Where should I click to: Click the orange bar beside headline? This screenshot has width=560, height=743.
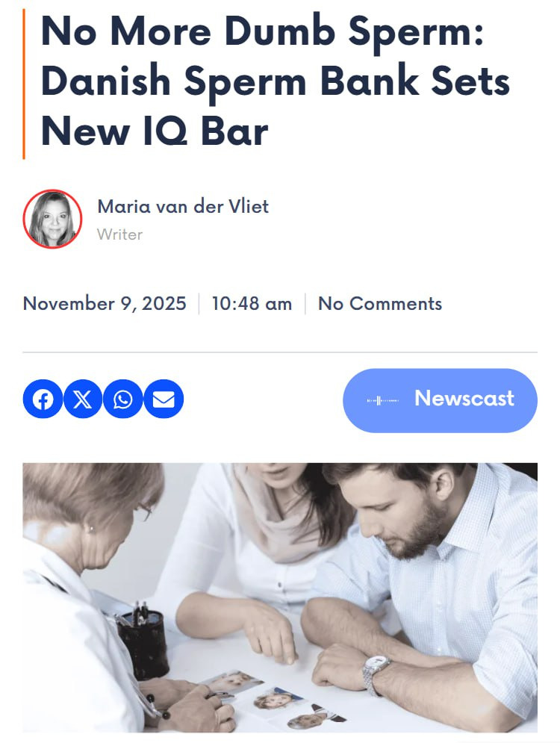pos(24,84)
